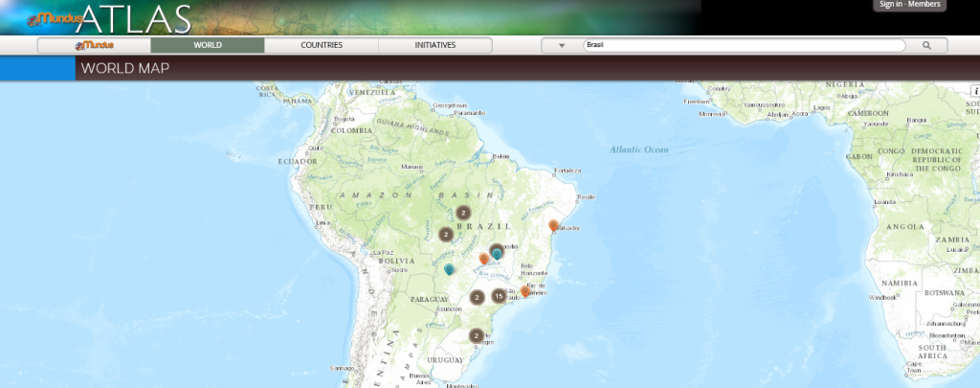
Task: Click the 'CAMEROON' country label
Action: click(868, 113)
